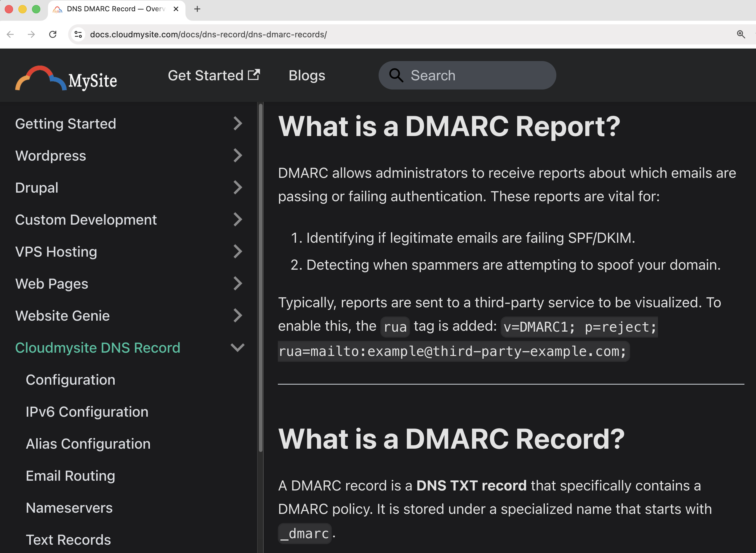Close the DNS DMARC Record tab

(176, 9)
